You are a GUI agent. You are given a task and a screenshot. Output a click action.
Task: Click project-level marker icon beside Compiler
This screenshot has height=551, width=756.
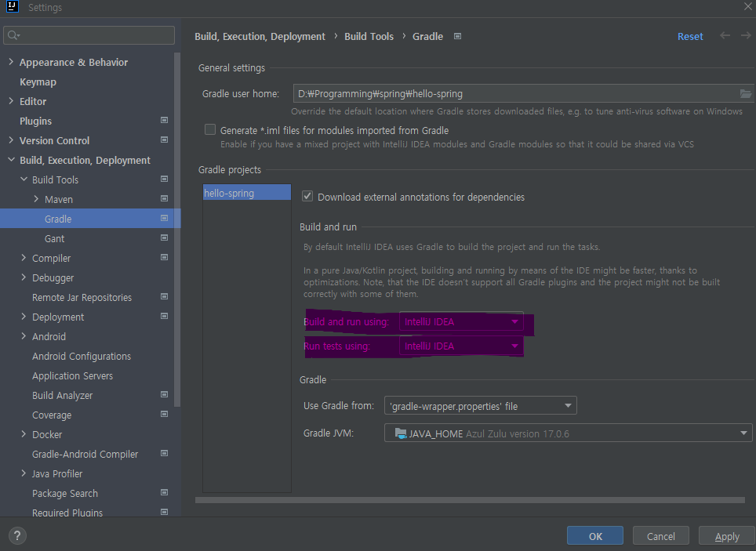click(x=164, y=257)
